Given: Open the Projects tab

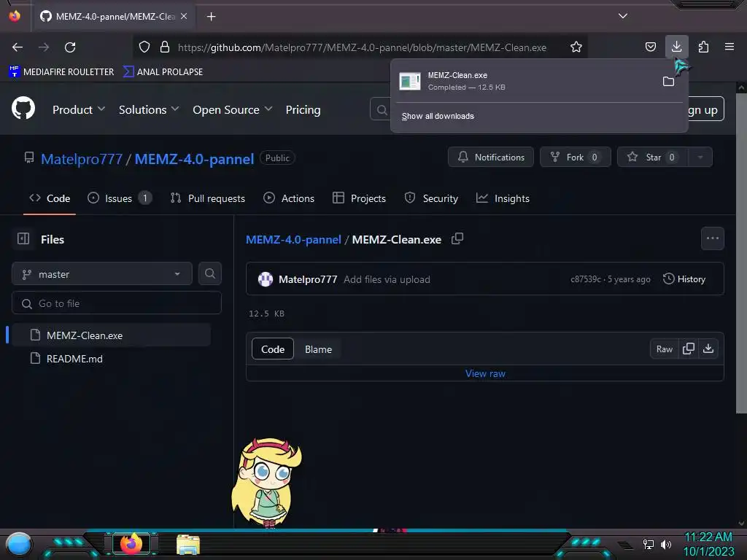Looking at the screenshot, I should [x=359, y=198].
